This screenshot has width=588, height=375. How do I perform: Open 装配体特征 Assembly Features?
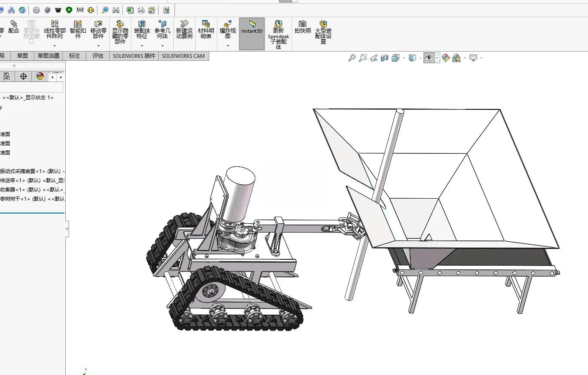tap(142, 30)
